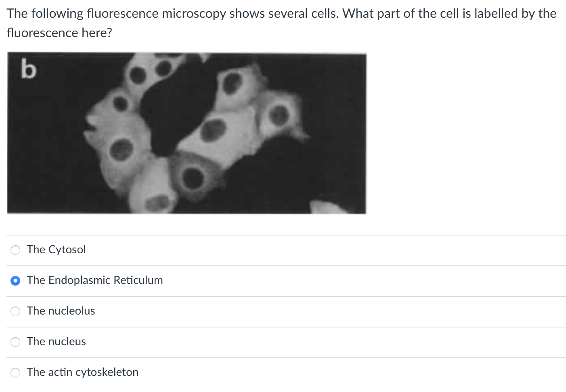Click the answer label The nucleus
Image resolution: width=566 pixels, height=392 pixels.
pos(56,342)
